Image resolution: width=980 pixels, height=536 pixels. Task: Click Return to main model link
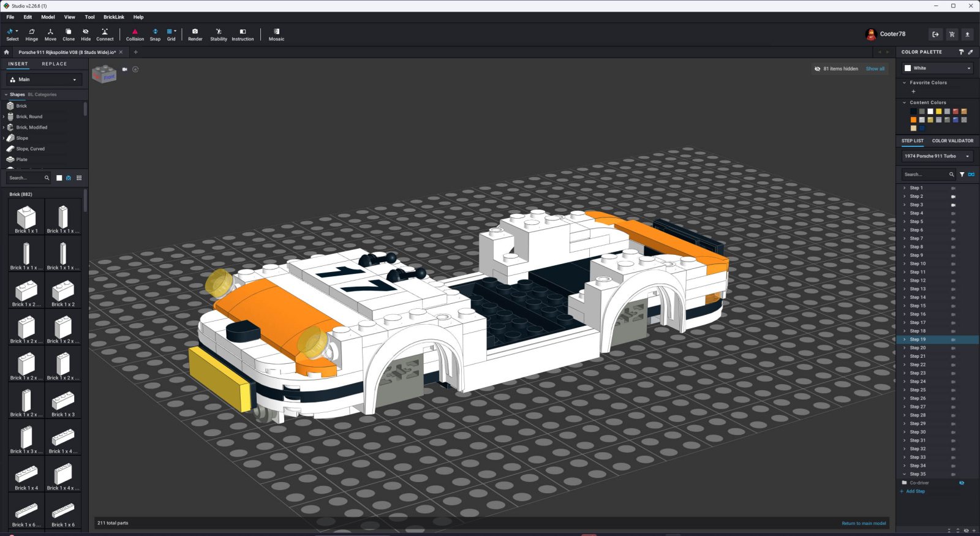click(864, 523)
